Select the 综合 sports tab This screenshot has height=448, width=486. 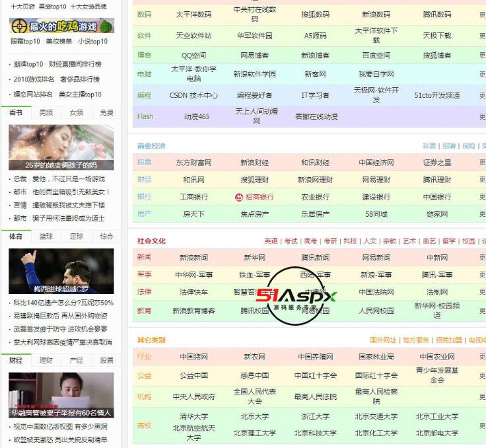click(106, 237)
